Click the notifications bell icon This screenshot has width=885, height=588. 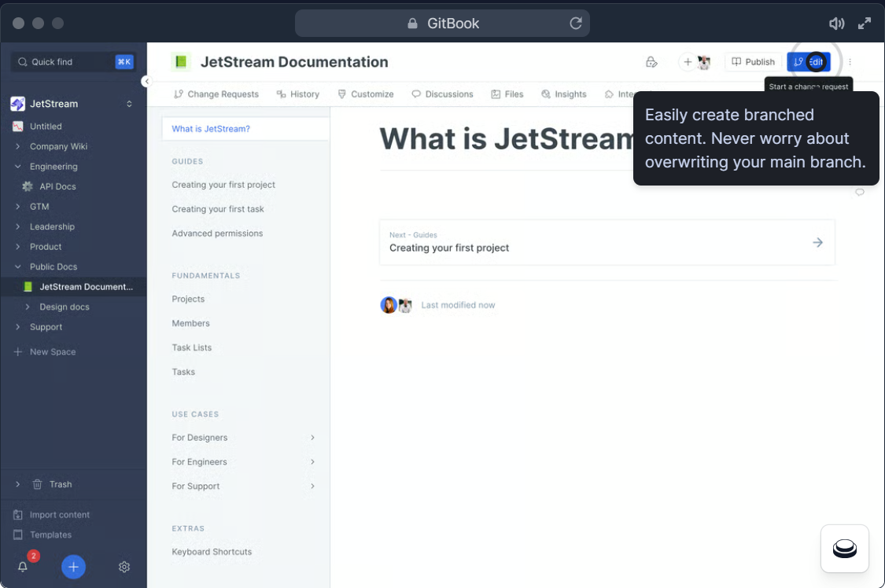pyautogui.click(x=23, y=567)
